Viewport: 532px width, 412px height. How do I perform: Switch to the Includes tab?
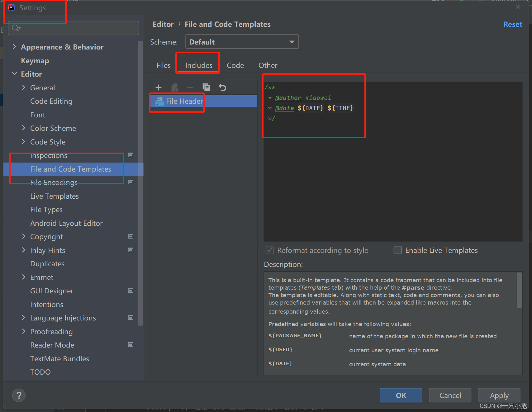[x=199, y=65]
